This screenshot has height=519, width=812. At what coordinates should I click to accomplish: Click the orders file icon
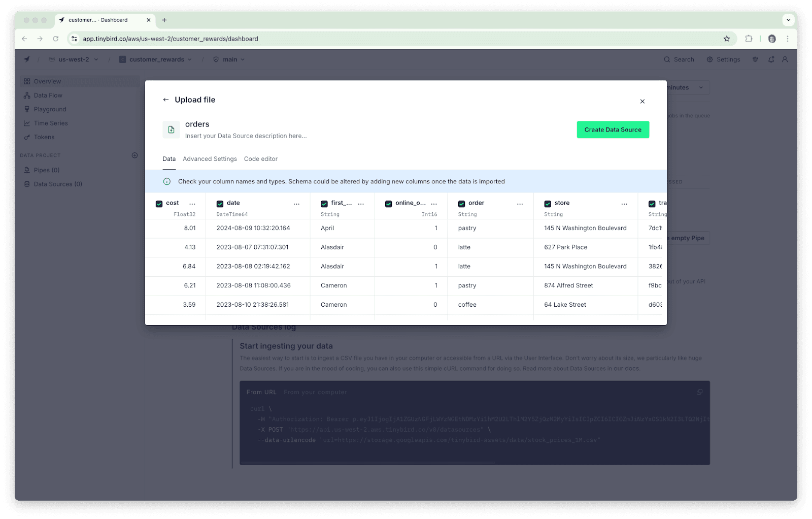click(171, 129)
